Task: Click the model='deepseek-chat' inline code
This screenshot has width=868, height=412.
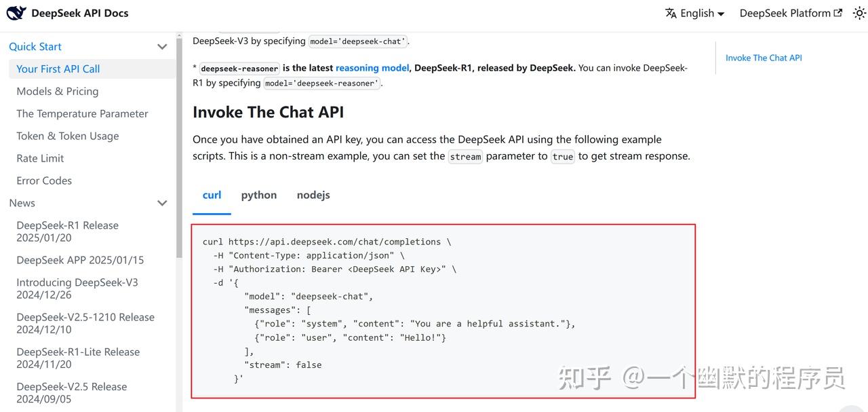Action: 358,41
